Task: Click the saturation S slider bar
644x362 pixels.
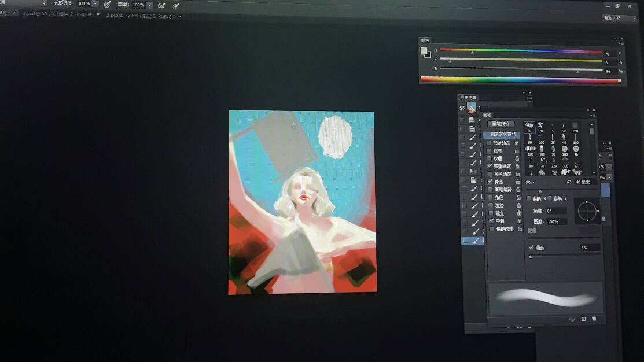Action: click(x=520, y=60)
